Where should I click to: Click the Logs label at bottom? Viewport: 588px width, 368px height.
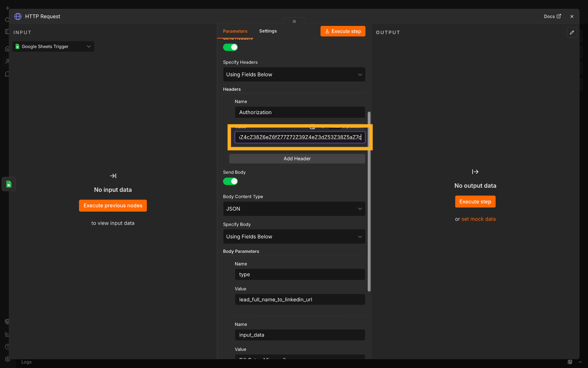click(27, 362)
